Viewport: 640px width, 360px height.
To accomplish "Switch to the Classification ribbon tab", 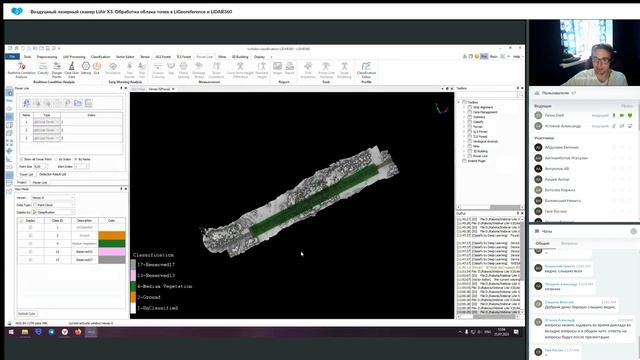I will 100,57.
